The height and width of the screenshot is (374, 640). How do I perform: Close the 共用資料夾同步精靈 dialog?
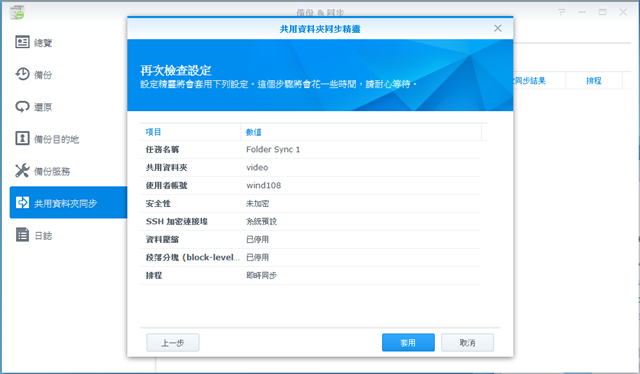[x=498, y=28]
